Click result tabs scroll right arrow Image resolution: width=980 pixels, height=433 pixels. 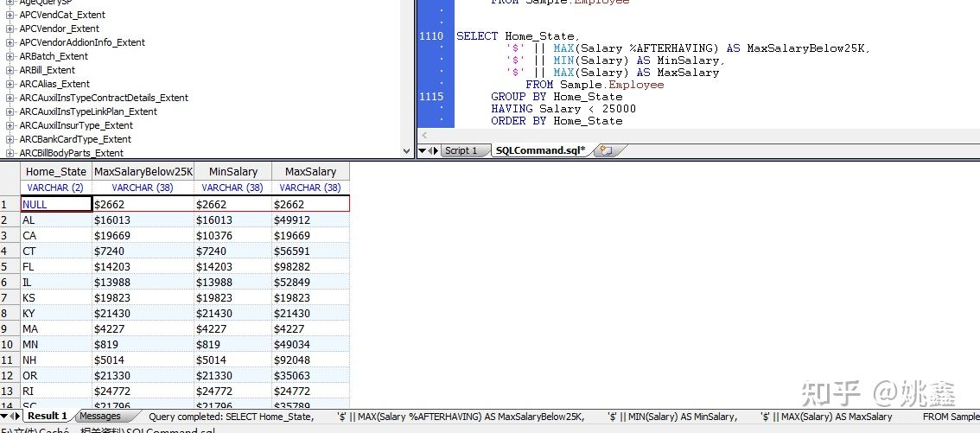tap(17, 416)
